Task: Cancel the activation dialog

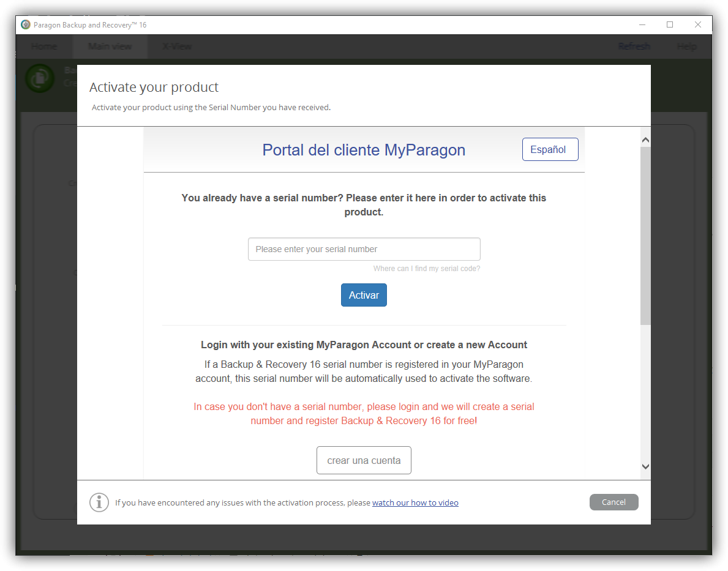Action: coord(614,502)
